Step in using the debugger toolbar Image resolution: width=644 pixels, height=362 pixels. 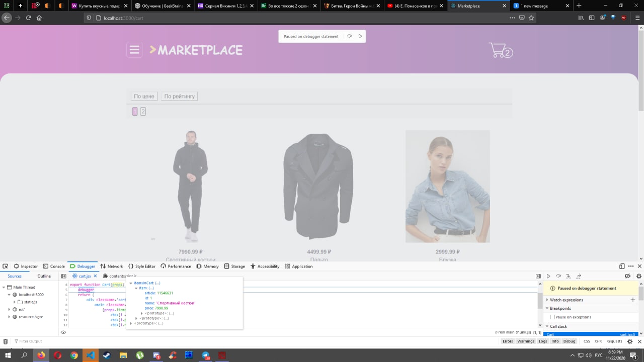(x=569, y=276)
